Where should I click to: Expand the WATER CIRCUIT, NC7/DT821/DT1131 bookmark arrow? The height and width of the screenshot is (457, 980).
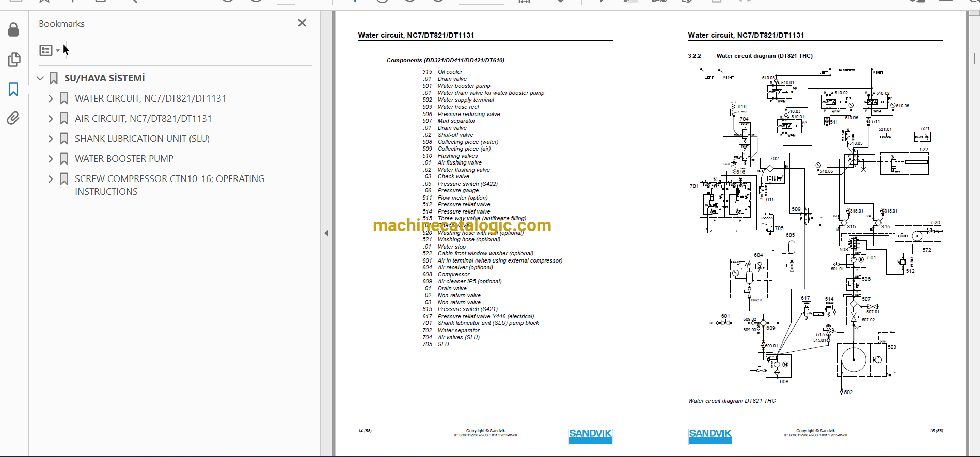51,99
